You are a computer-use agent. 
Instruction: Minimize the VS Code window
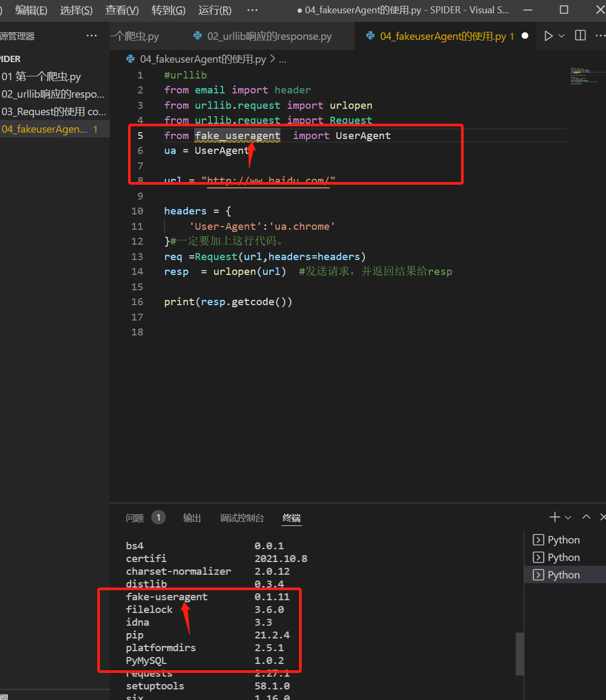(528, 10)
